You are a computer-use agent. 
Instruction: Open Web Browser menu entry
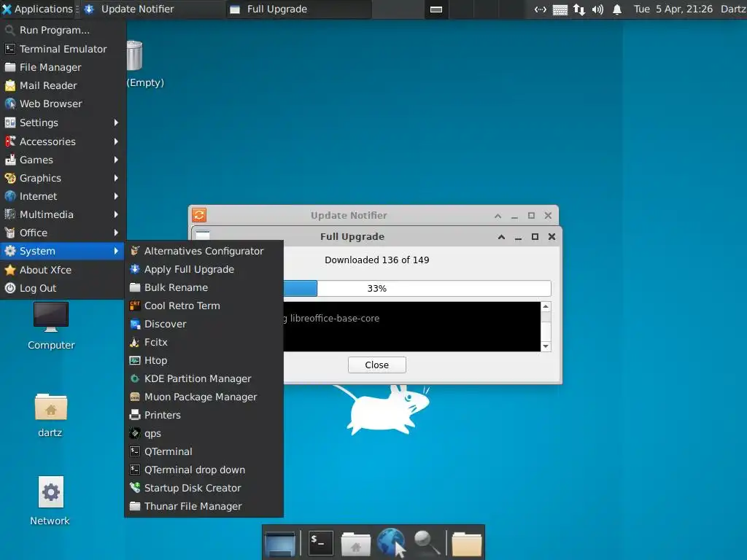click(62, 104)
